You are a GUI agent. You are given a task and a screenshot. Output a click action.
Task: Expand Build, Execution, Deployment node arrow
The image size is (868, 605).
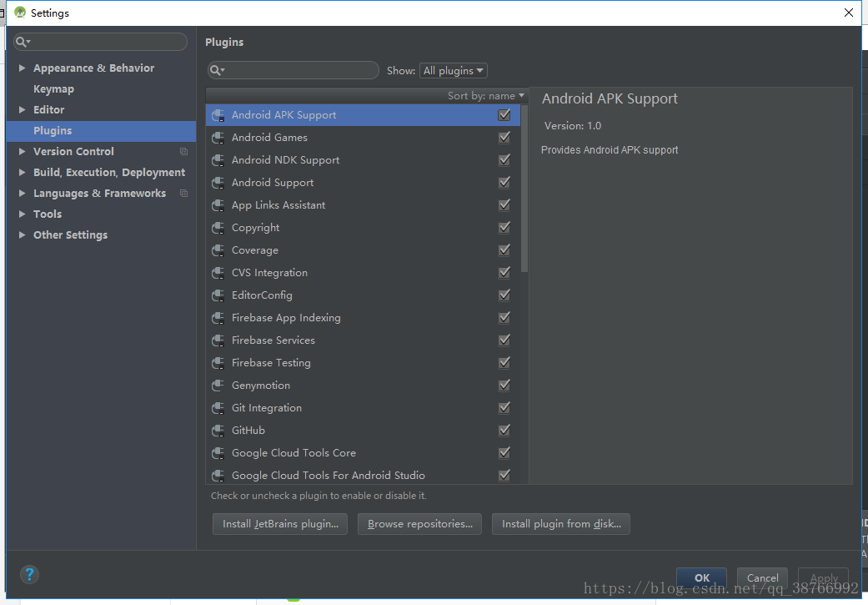(23, 172)
